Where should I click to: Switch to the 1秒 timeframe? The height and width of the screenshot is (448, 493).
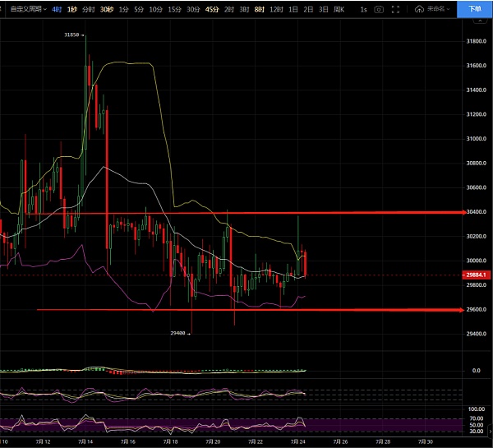click(x=72, y=8)
